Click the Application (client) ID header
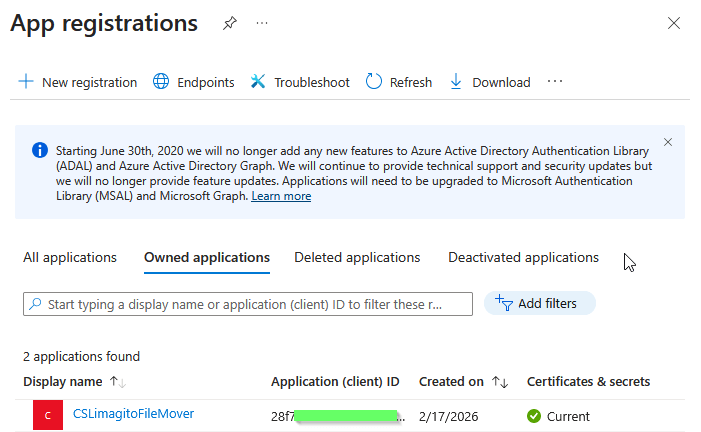This screenshot has width=701, height=432. 335,381
